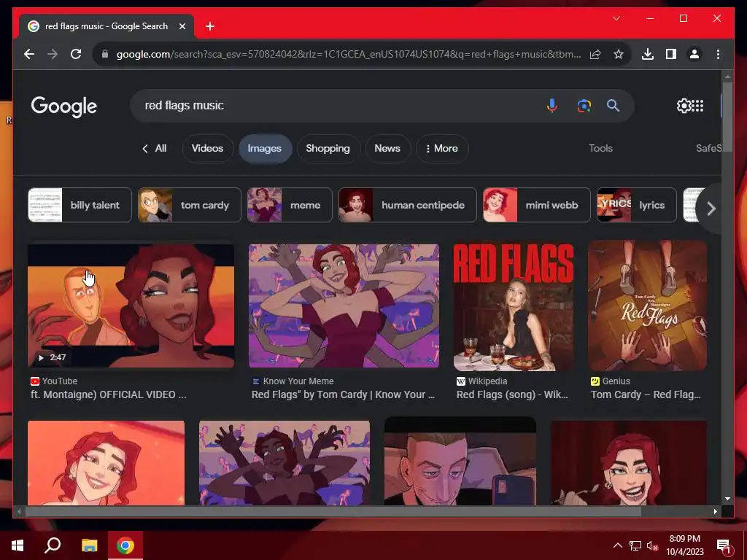
Task: Click the Chrome taskbar icon
Action: [125, 545]
